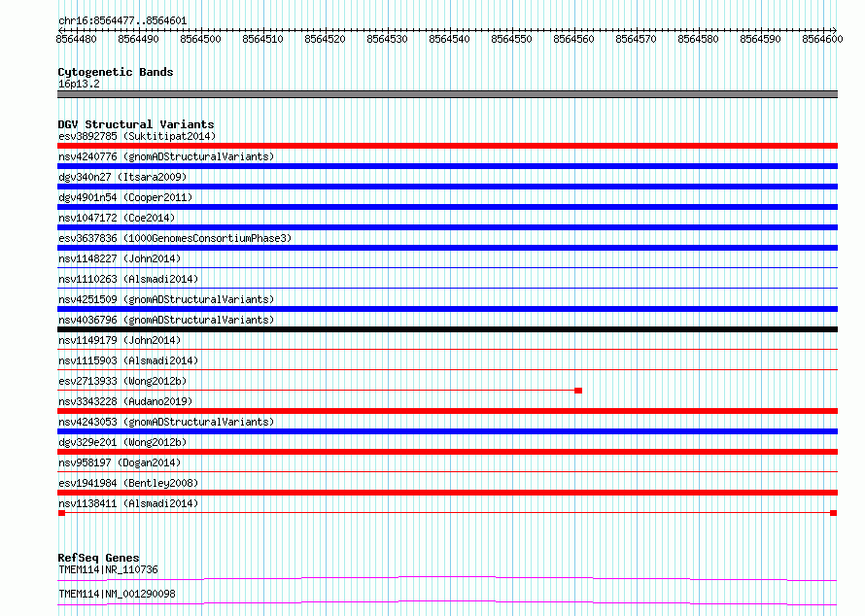This screenshot has height=616, width=865.
Task: Click ruler position 8564480
Action: tap(76, 39)
